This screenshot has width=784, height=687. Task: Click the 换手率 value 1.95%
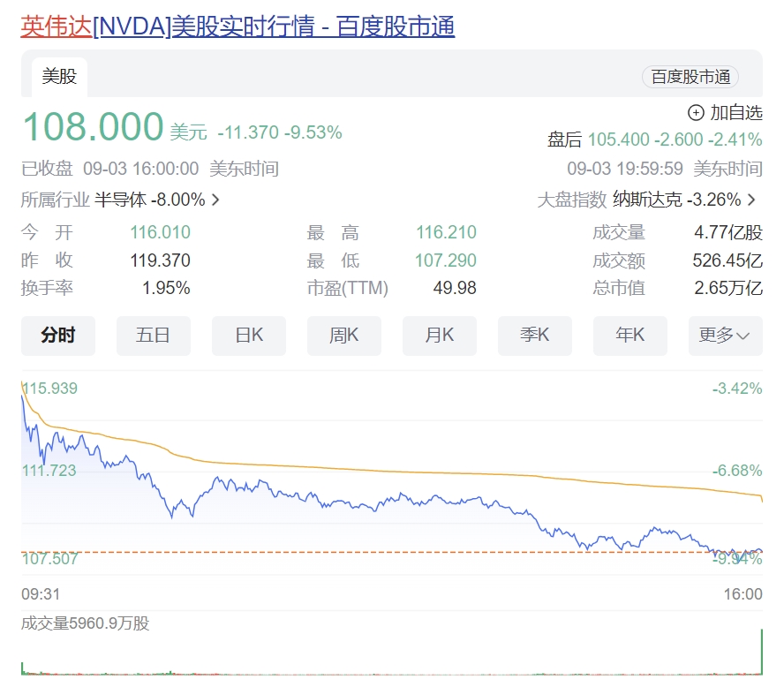166,288
